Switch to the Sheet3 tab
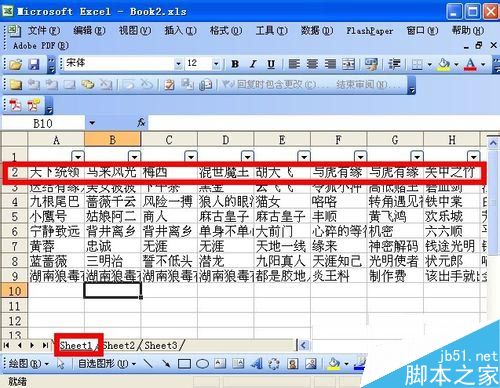This screenshot has height=388, width=500. click(161, 345)
